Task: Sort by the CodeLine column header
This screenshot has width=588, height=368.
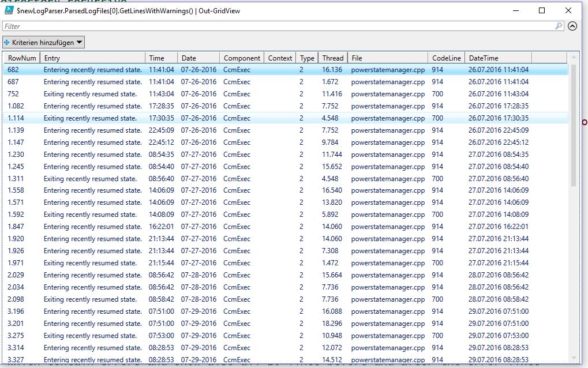Action: coord(446,58)
